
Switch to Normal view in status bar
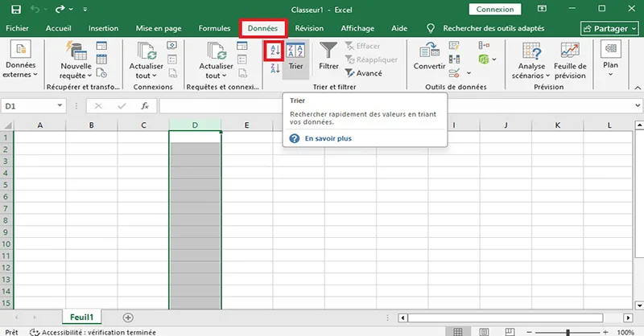(457, 331)
